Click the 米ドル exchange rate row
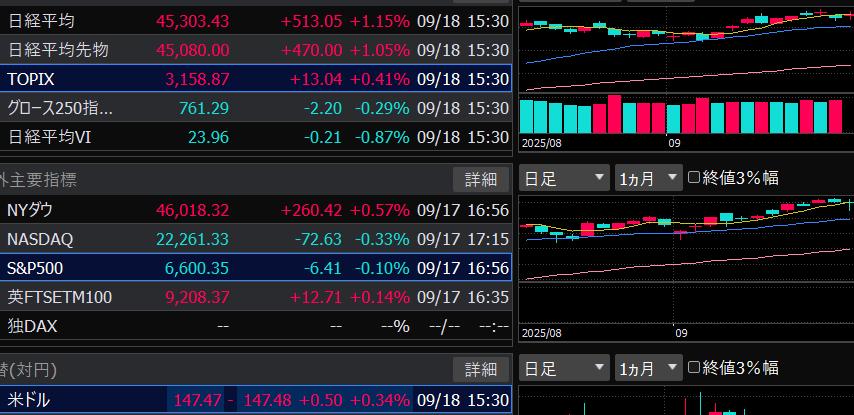854x415 pixels. pos(255,400)
